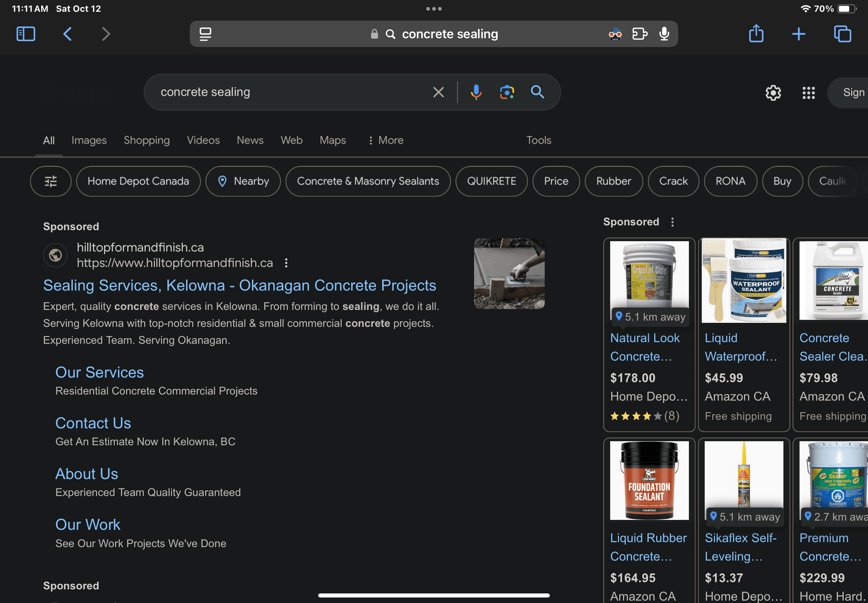868x603 pixels.
Task: Open Sealing Services, Kelowna ad headline
Action: [x=239, y=286]
